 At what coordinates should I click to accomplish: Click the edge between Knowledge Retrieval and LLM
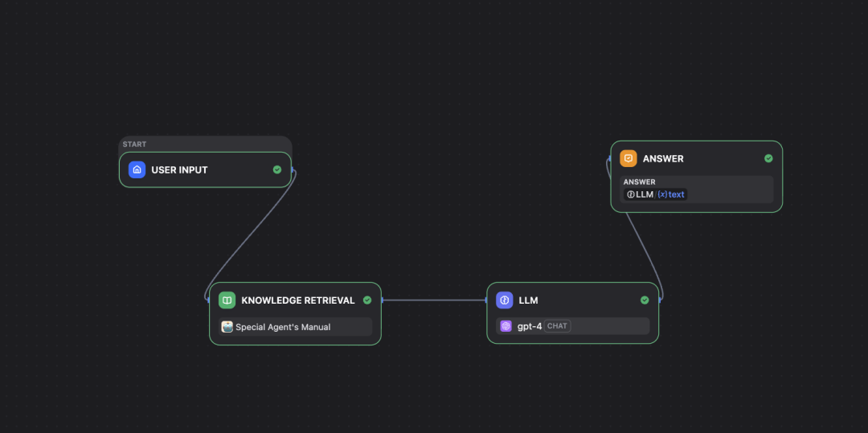point(435,300)
